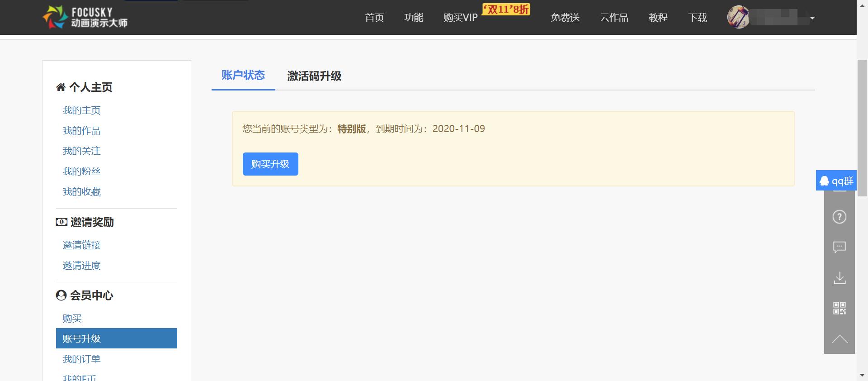
Task: Open 我的粉丝 link in sidebar
Action: [x=81, y=171]
